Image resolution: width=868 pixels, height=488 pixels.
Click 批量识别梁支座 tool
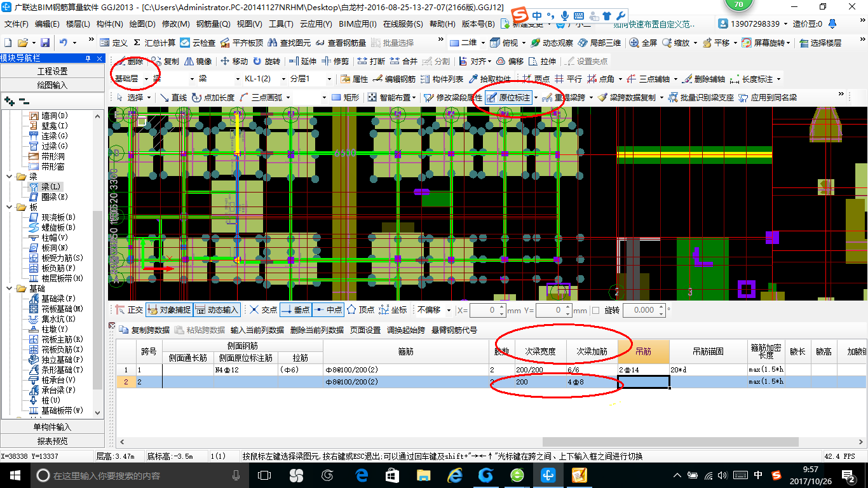701,97
